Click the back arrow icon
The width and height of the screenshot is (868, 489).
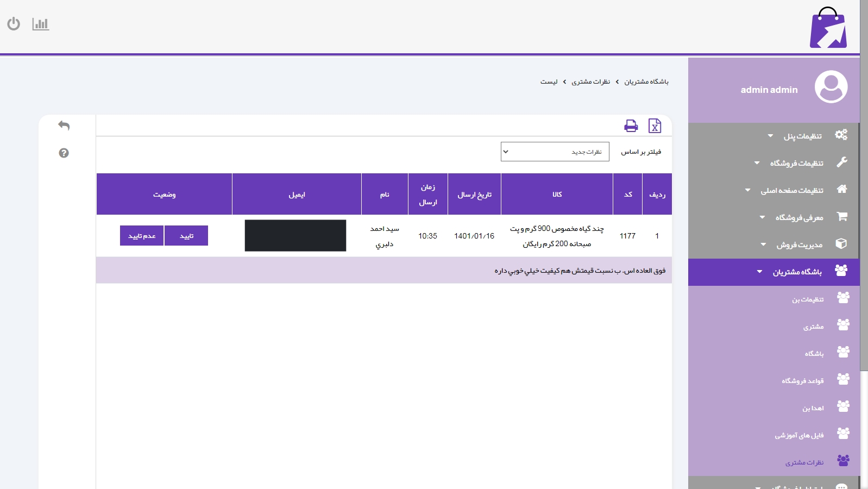64,126
